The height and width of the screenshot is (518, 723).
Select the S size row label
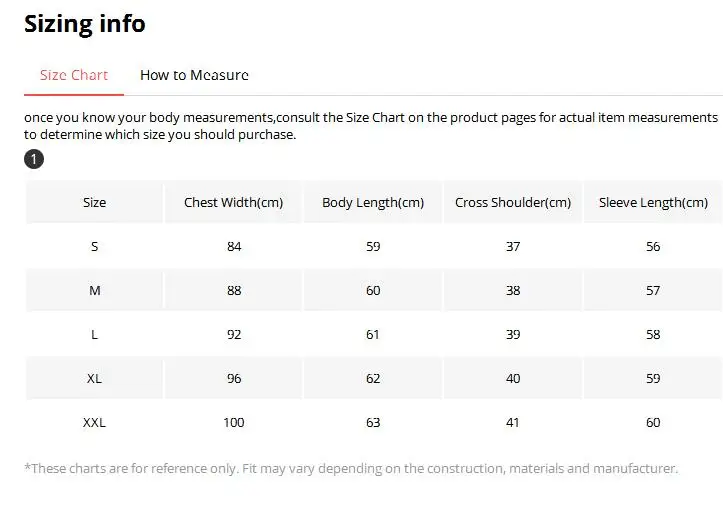(95, 247)
